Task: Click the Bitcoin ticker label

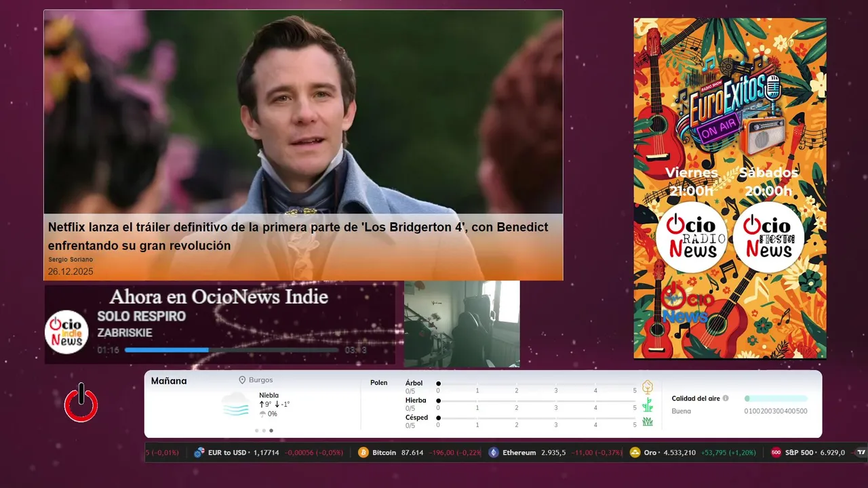Action: (384, 453)
